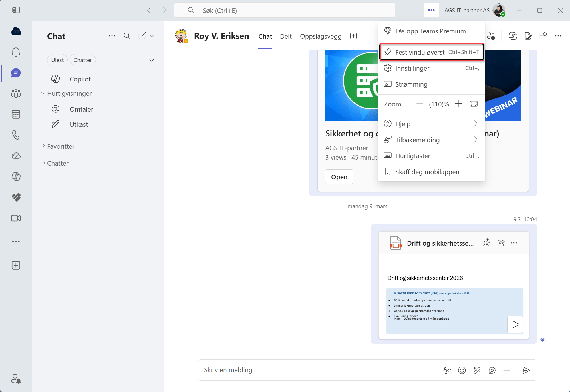Click the Skriv en melding field
This screenshot has width=570, height=392.
point(314,370)
